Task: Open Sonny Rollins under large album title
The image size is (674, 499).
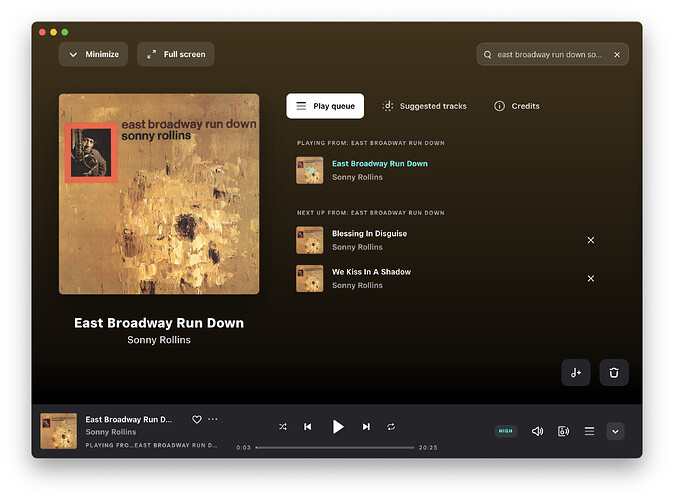Action: point(159,340)
